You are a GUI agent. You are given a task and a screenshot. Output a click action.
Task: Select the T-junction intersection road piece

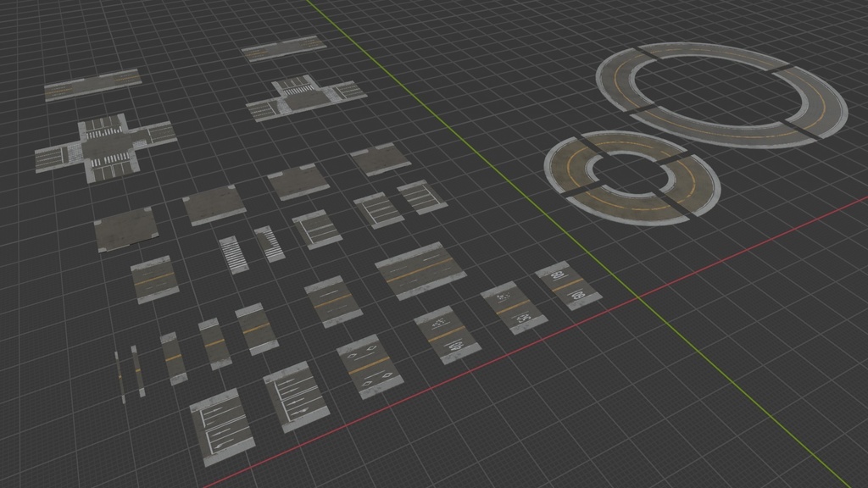pyautogui.click(x=306, y=98)
